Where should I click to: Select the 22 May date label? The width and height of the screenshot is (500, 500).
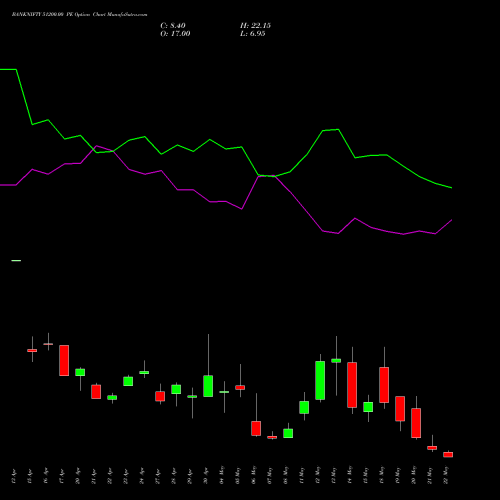(x=446, y=475)
